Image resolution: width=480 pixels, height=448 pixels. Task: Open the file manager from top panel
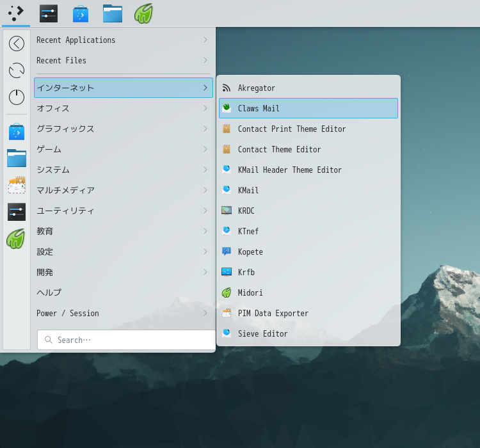[113, 13]
